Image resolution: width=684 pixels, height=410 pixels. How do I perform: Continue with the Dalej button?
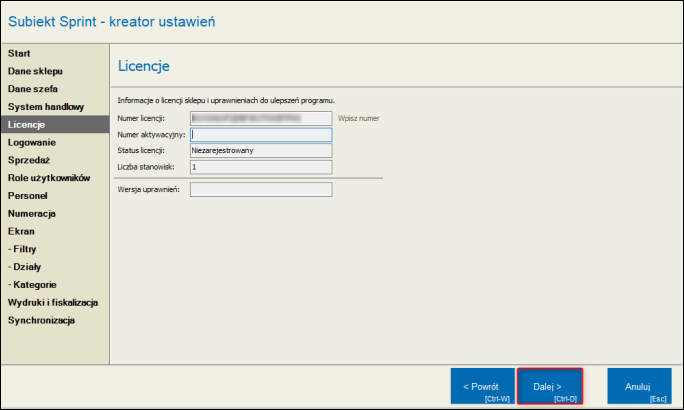click(550, 386)
